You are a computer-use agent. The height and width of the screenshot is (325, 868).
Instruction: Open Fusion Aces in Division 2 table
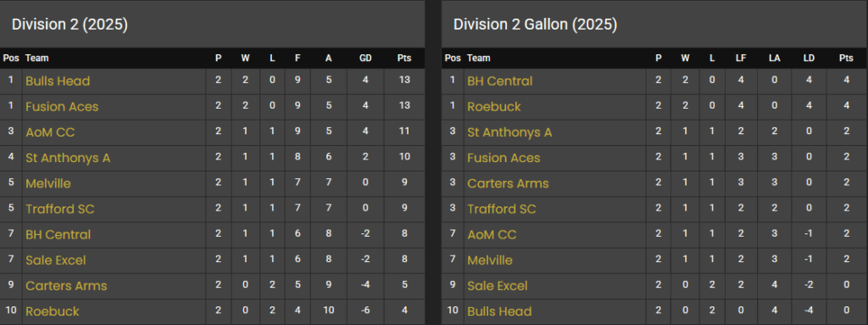[x=62, y=106]
